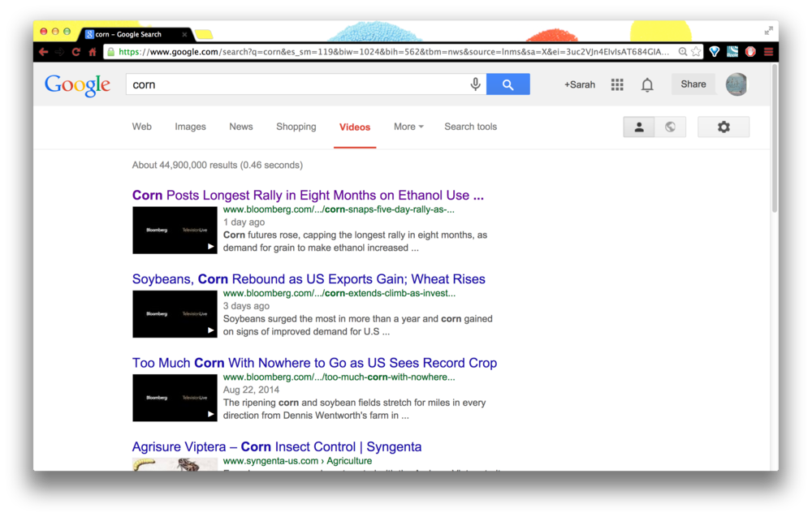
Task: Click the too-much-corn-with-nowhere bloomberg URL
Action: pyautogui.click(x=339, y=377)
